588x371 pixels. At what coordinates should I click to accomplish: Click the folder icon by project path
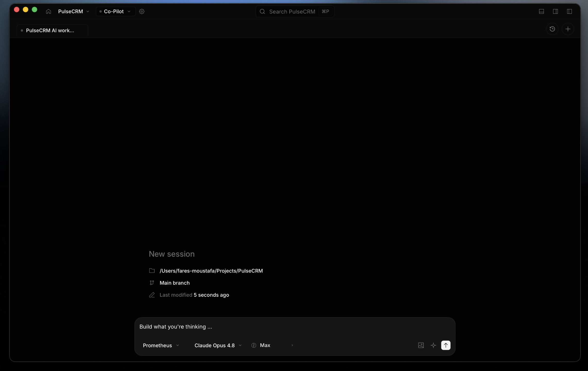tap(152, 271)
